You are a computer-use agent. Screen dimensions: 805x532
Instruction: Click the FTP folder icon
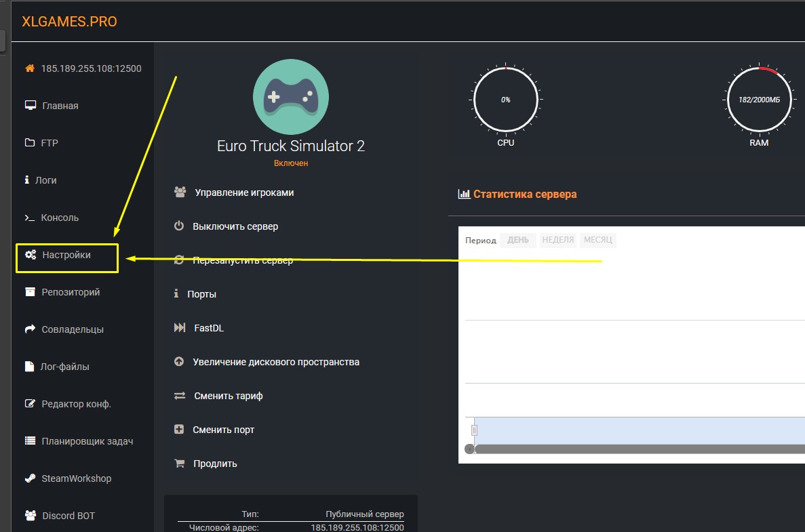tap(30, 143)
